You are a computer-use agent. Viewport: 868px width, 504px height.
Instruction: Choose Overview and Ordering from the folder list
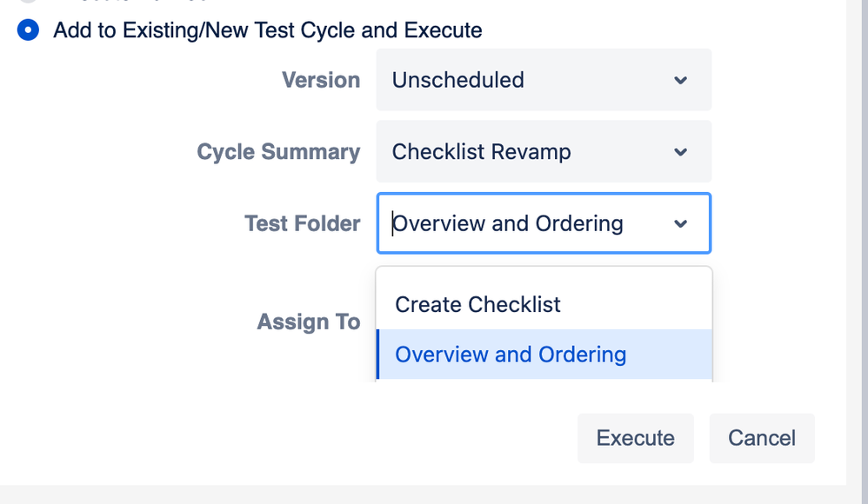[x=511, y=355]
